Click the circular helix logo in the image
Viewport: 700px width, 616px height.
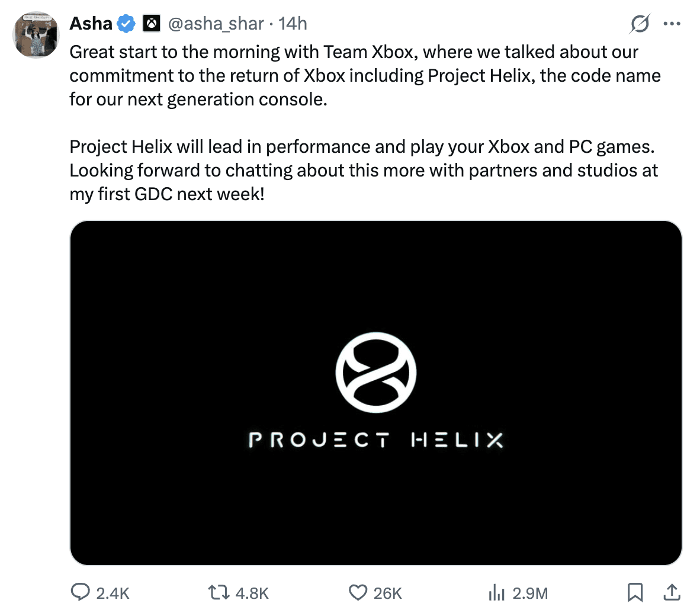376,373
